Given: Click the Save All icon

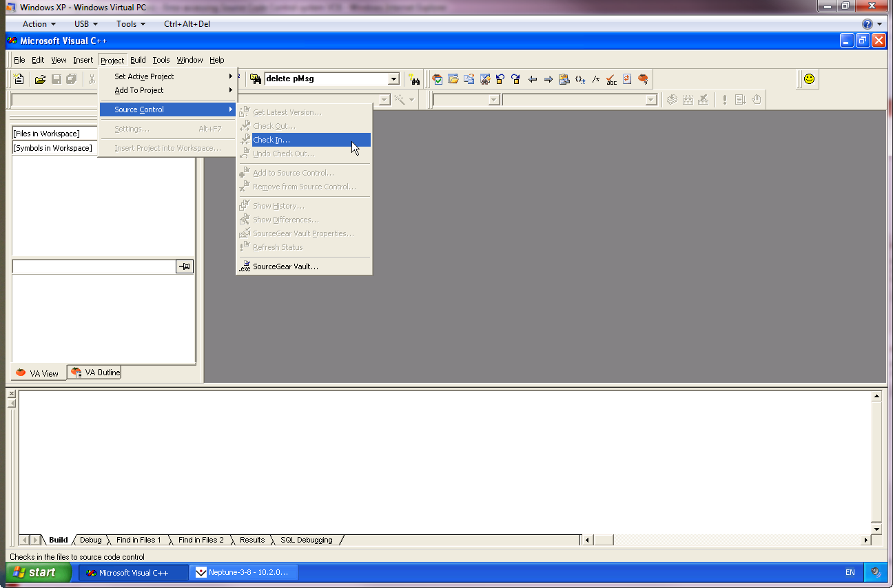Looking at the screenshot, I should click(72, 79).
